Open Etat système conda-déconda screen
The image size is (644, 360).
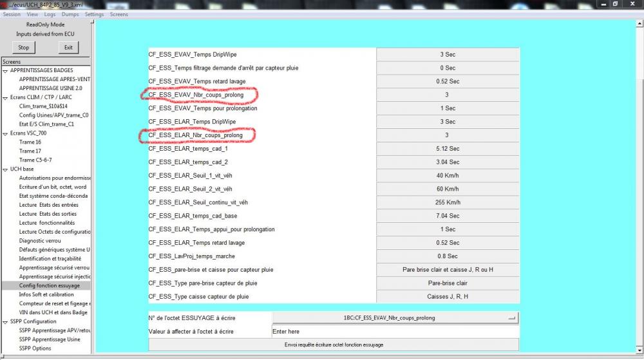(x=53, y=196)
